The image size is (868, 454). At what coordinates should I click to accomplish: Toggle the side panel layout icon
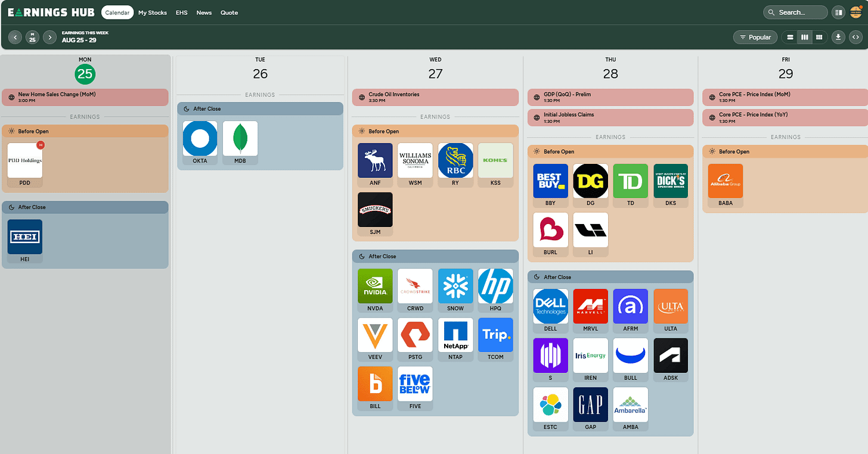click(839, 13)
